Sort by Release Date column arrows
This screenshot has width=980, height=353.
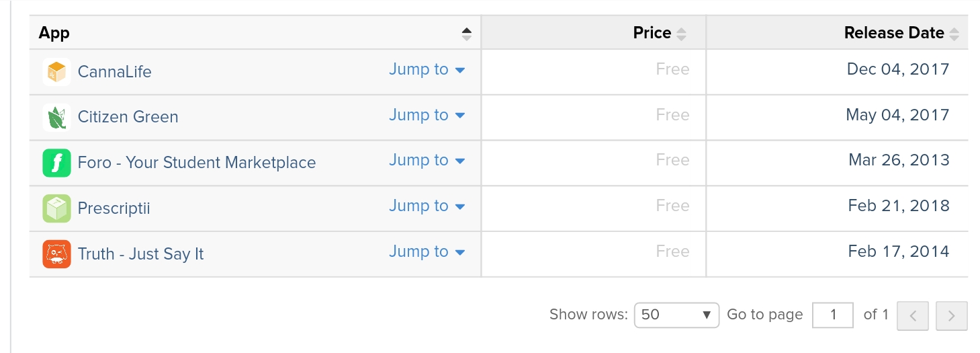[x=954, y=34]
